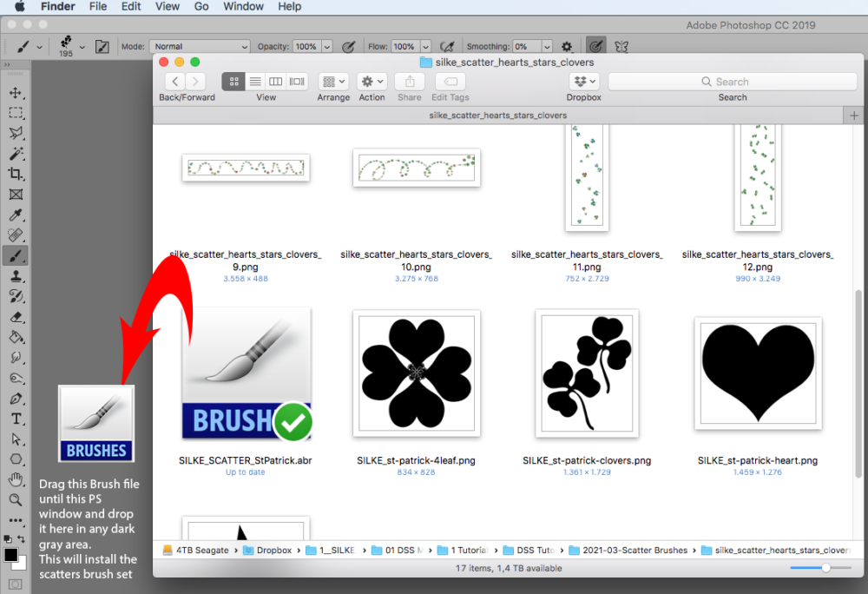The width and height of the screenshot is (868, 594).
Task: Select the Path Selection tool
Action: click(x=16, y=439)
